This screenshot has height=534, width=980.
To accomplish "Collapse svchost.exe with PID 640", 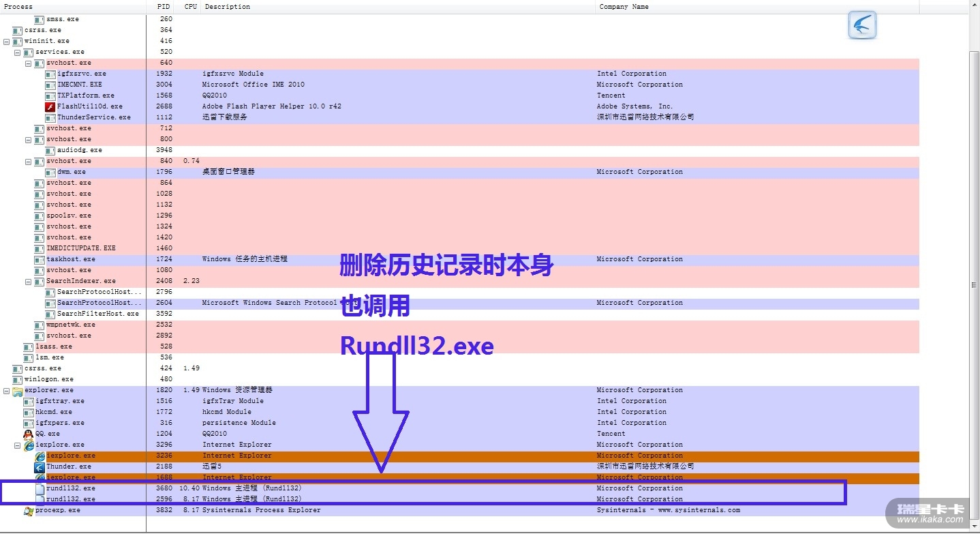I will click(x=28, y=63).
